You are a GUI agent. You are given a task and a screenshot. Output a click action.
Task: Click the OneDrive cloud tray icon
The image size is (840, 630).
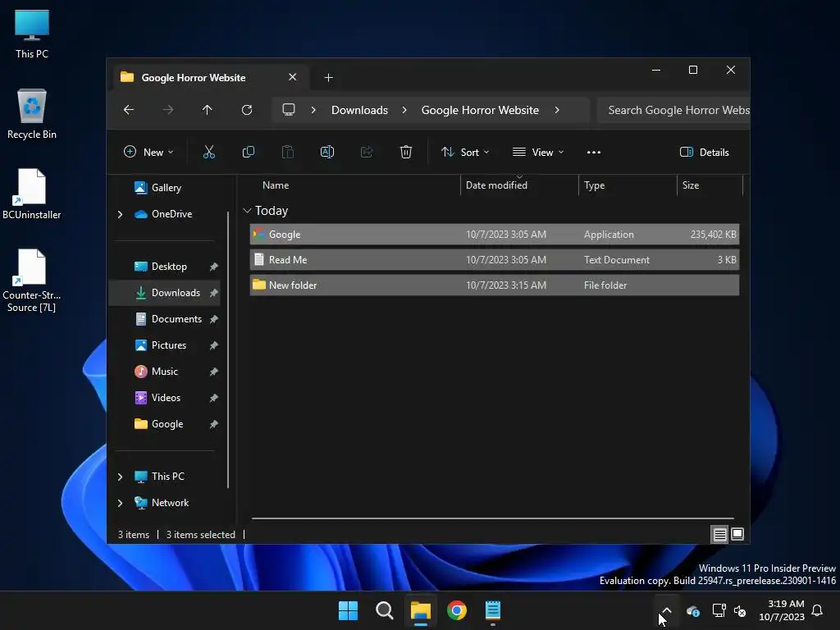coord(692,610)
